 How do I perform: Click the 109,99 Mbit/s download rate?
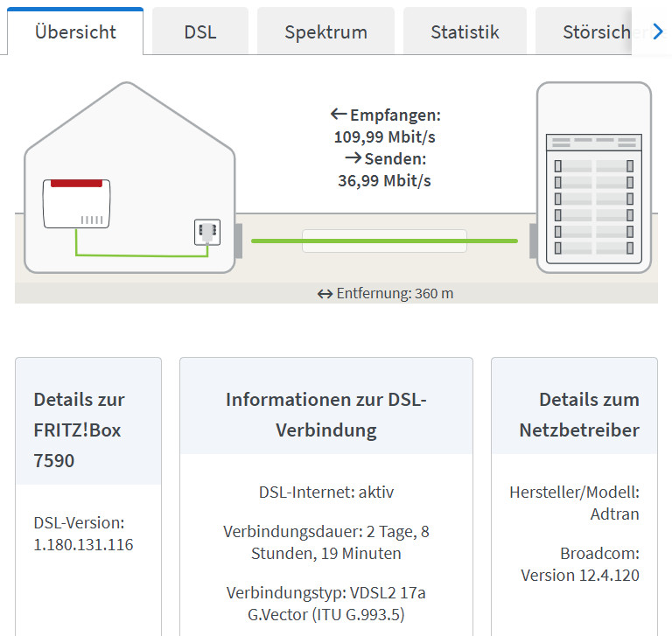click(384, 136)
